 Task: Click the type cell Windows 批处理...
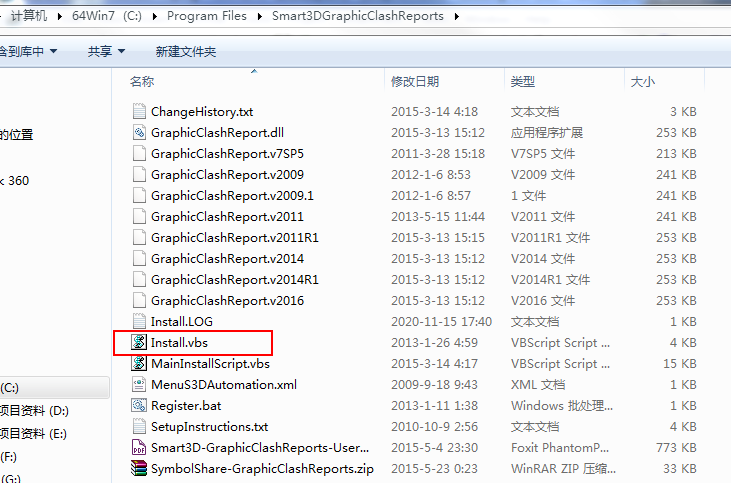[562, 406]
